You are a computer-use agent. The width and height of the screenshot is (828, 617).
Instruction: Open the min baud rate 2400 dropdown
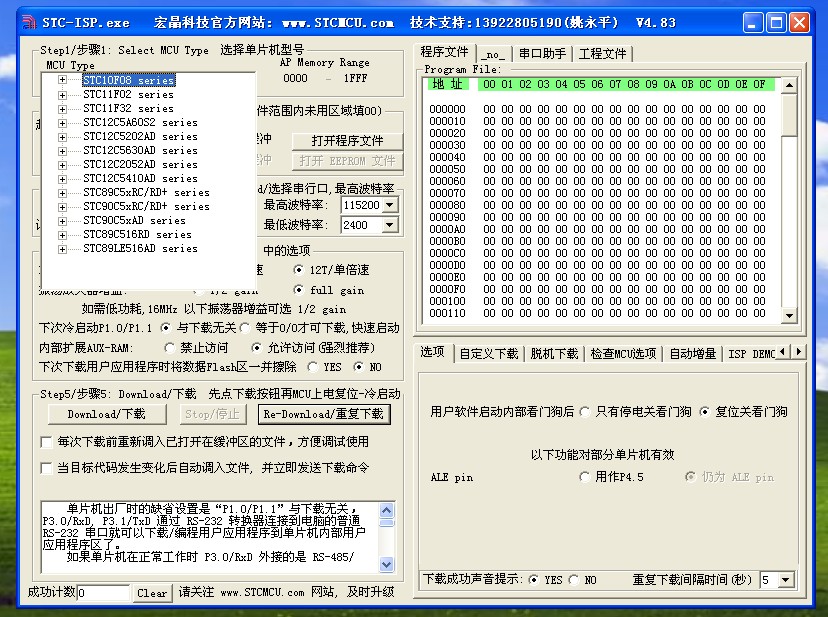(x=390, y=225)
